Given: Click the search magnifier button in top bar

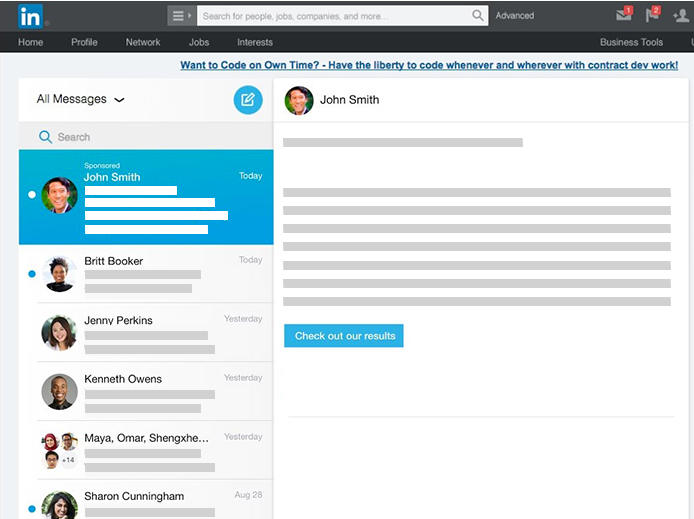Looking at the screenshot, I should coord(478,16).
